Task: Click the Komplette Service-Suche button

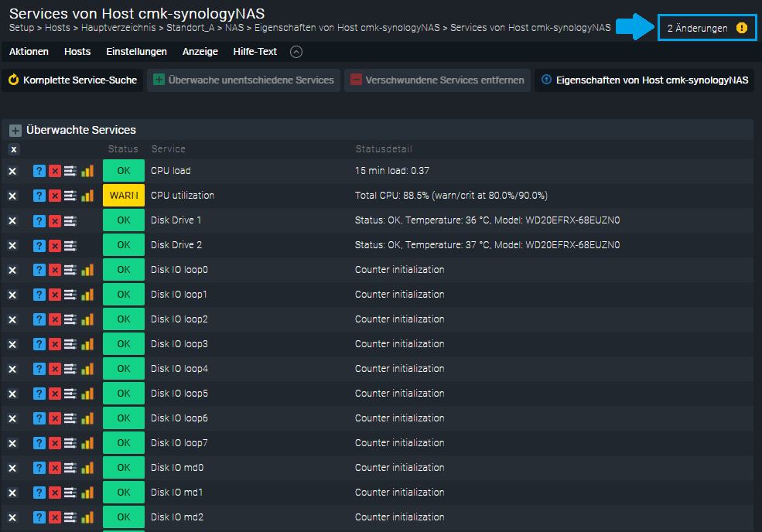Action: [73, 80]
